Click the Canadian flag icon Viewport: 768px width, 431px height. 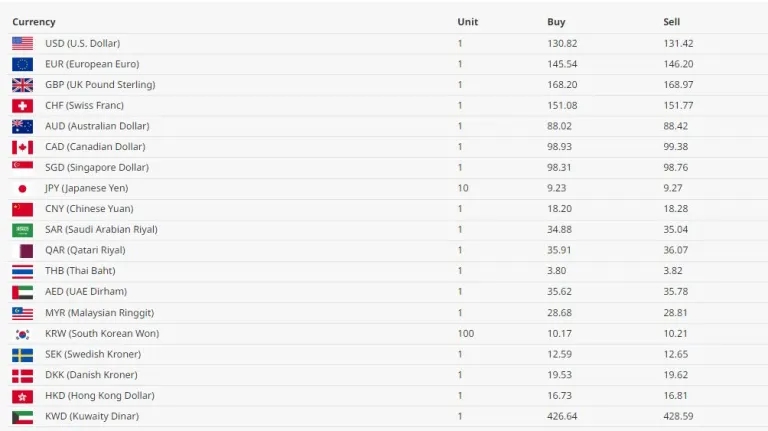point(22,147)
